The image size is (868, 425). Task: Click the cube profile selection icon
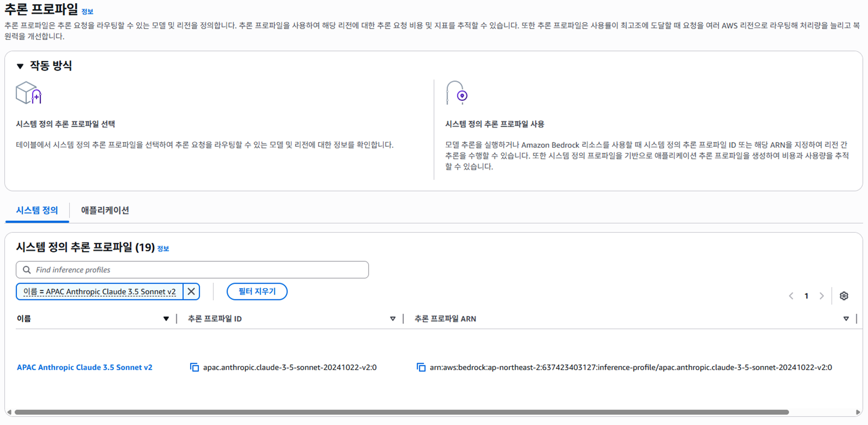[x=29, y=93]
